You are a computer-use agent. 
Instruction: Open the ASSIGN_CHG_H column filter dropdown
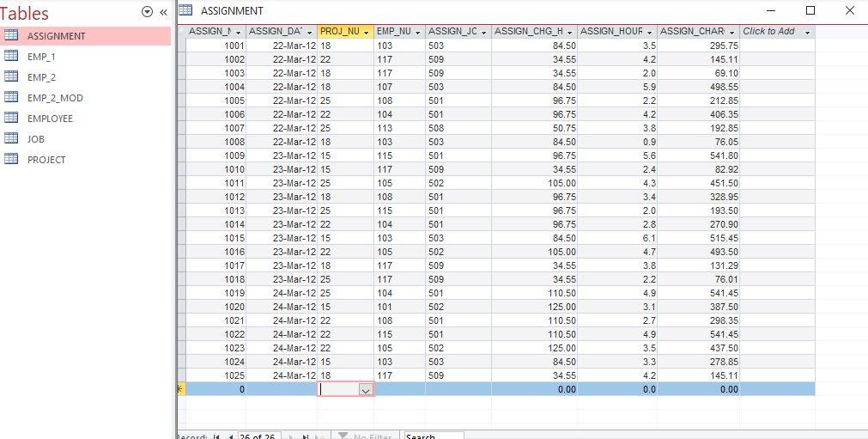(570, 32)
